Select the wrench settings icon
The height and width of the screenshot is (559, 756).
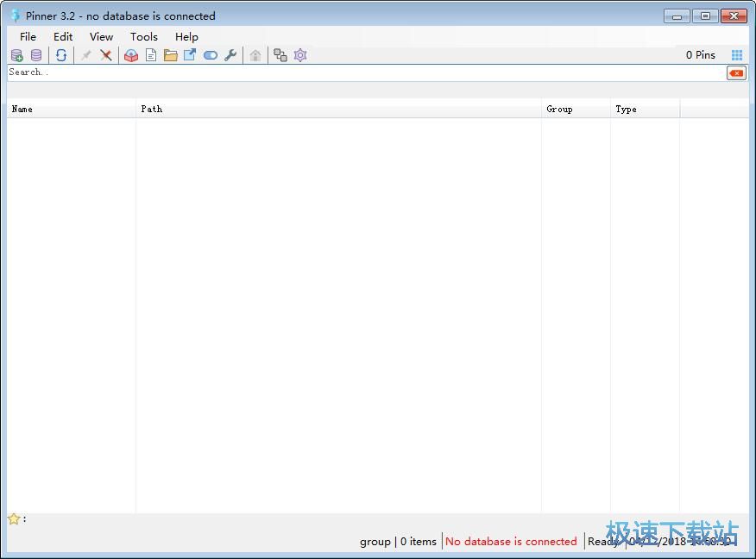click(230, 54)
